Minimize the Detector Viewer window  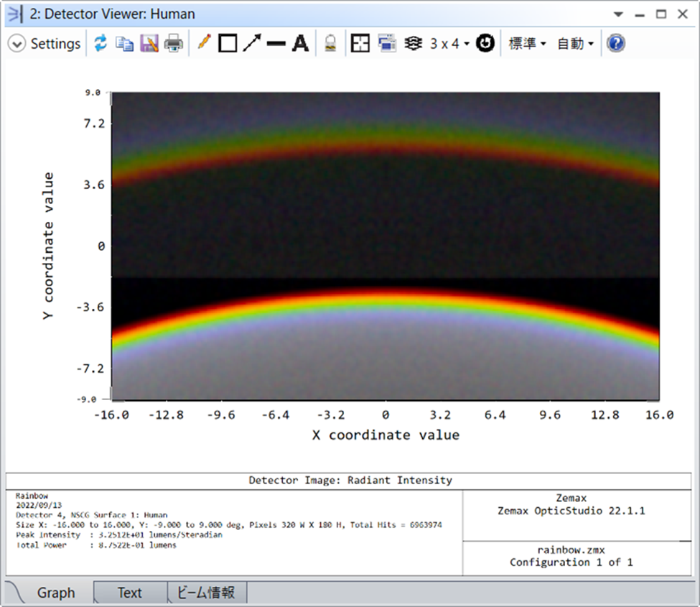click(640, 16)
